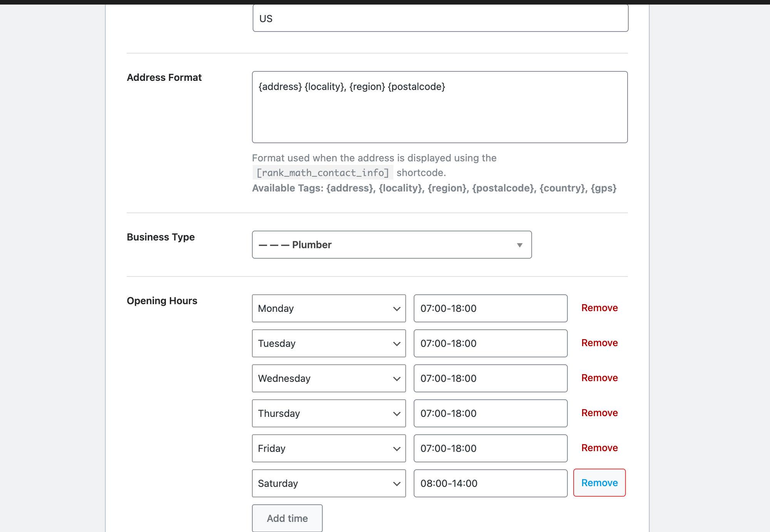The width and height of the screenshot is (770, 532).
Task: Click the Saturday hours field 08:00-14:00
Action: click(490, 483)
